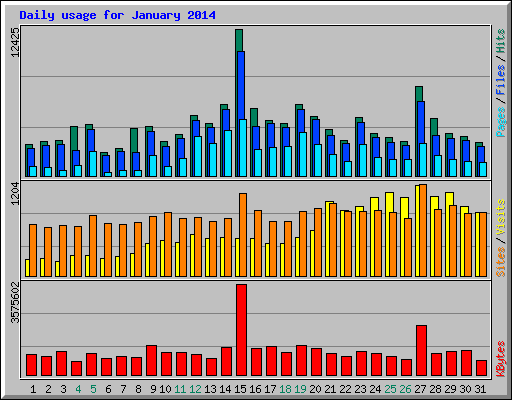512x400 pixels.
Task: Click the orange Sites bar for day 27
Action: point(423,230)
